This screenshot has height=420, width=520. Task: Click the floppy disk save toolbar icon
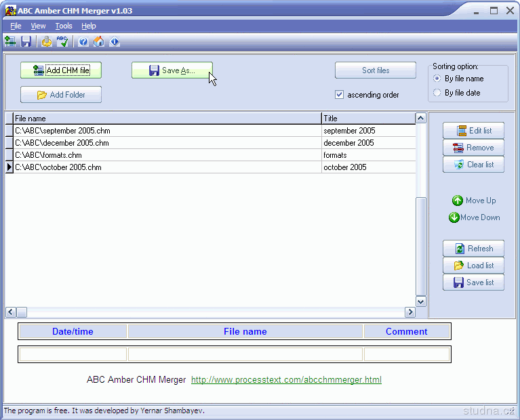pos(26,42)
